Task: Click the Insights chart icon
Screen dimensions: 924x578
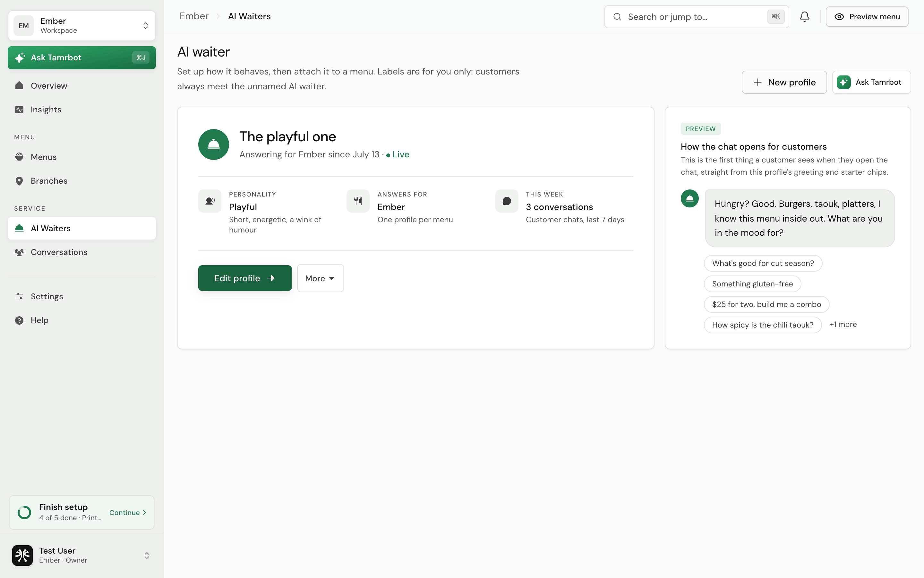Action: tap(19, 110)
